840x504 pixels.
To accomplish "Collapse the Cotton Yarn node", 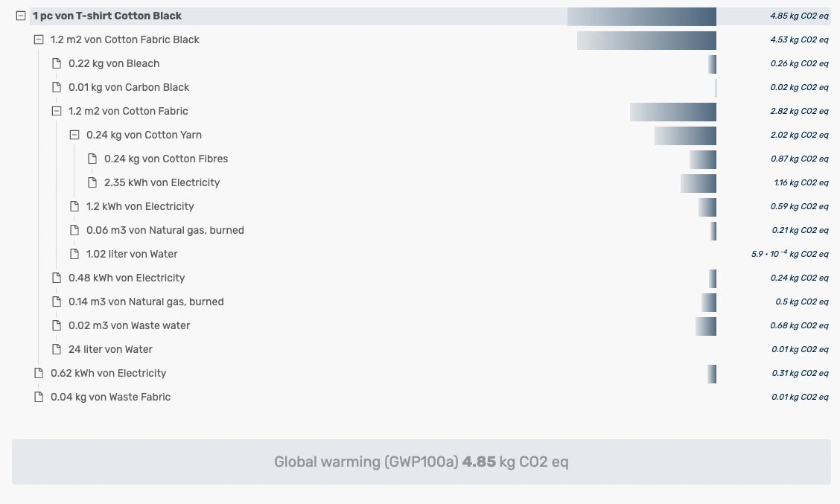I will (74, 135).
